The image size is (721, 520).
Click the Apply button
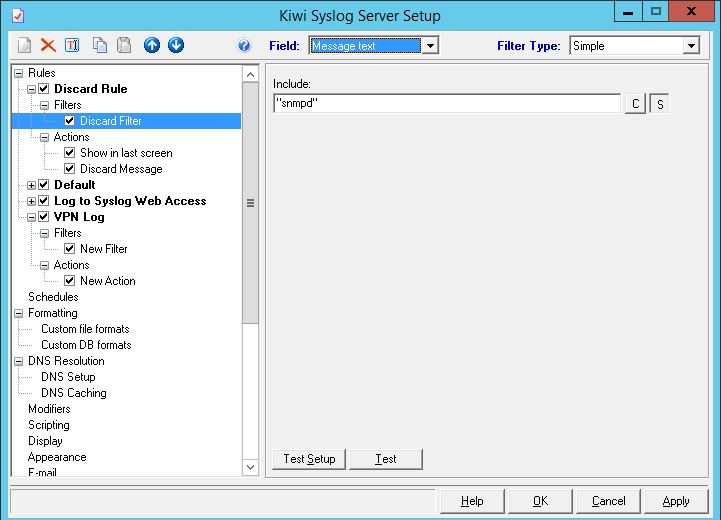(x=676, y=501)
